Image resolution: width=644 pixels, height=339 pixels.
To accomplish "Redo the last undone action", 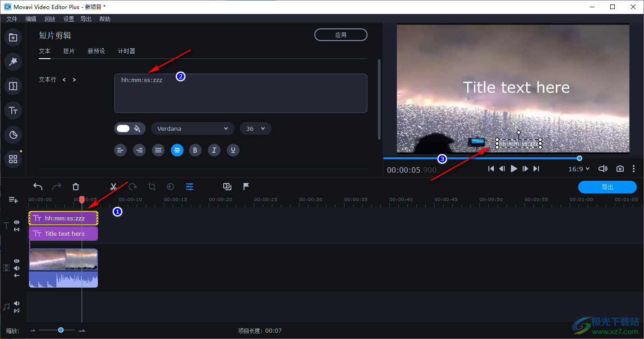I will 57,187.
